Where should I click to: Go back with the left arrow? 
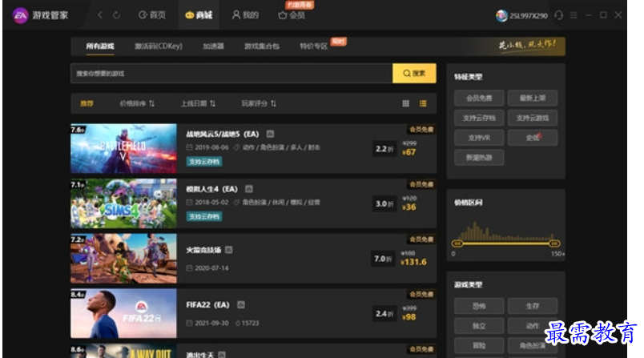100,15
